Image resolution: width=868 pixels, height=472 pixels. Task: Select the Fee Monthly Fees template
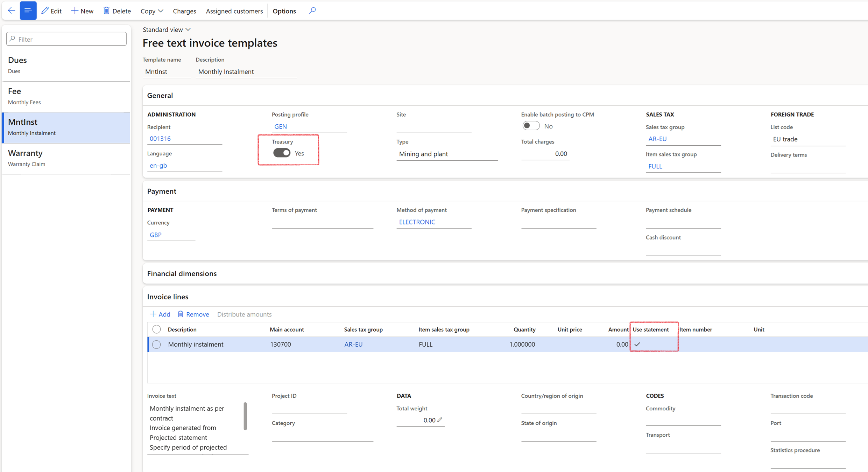pos(66,96)
